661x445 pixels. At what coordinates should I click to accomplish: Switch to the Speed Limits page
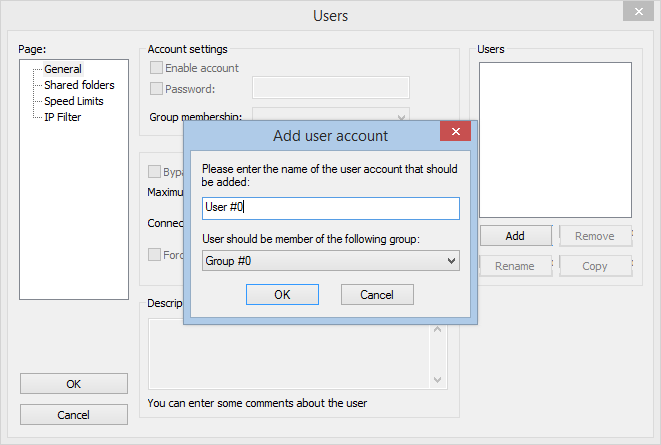tap(73, 101)
